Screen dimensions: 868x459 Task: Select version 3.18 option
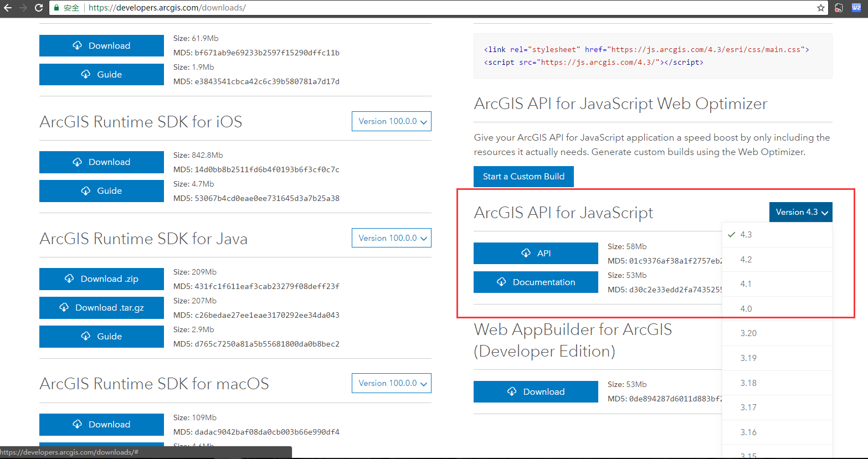pyautogui.click(x=777, y=383)
